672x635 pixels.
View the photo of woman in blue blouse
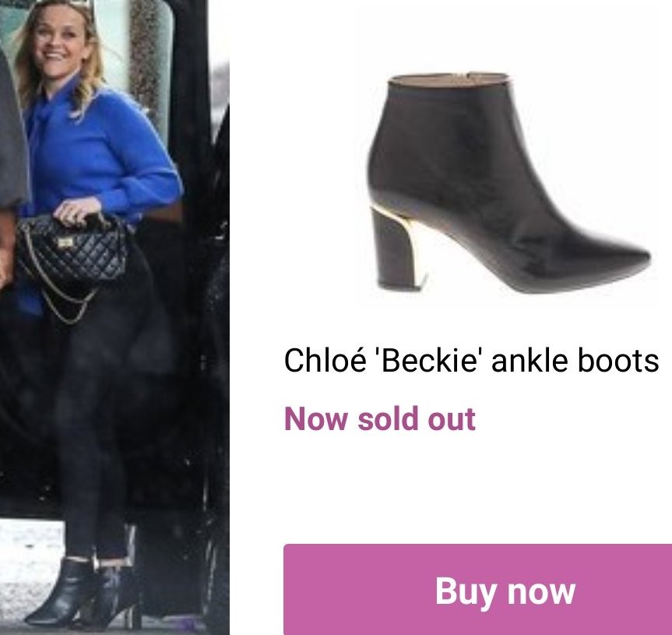114,317
